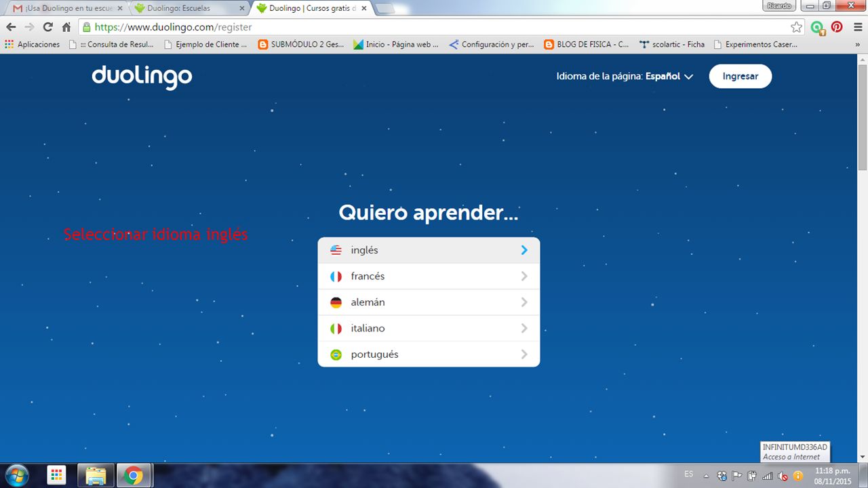
Task: Choose the portugués course
Action: [429, 354]
